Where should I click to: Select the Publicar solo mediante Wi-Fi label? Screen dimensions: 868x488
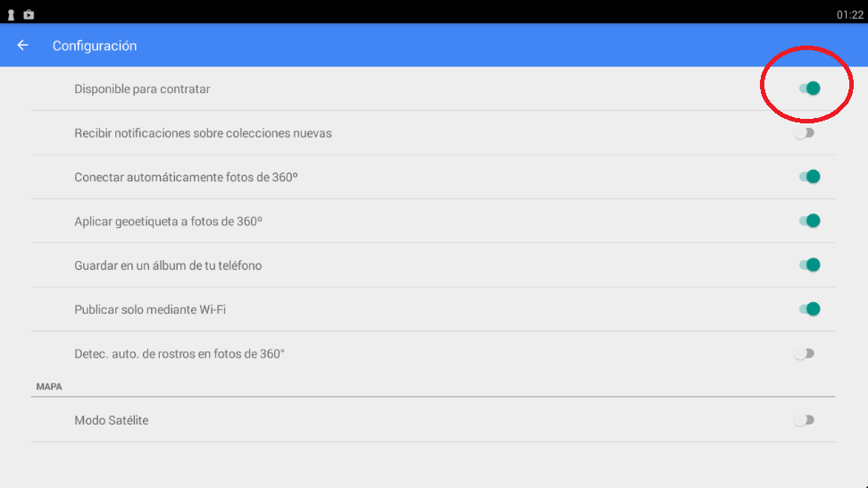tap(150, 309)
